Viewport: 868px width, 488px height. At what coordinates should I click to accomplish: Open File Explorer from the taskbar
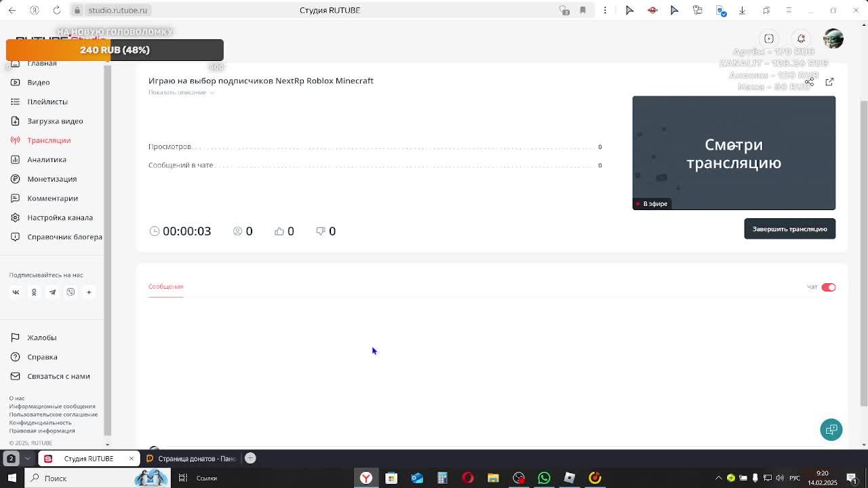[x=493, y=478]
